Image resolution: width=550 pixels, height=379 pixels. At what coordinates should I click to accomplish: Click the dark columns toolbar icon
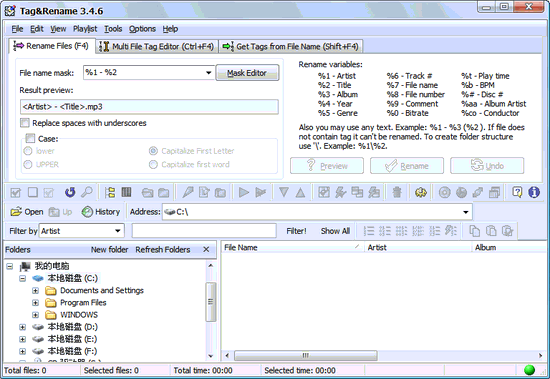(126, 192)
